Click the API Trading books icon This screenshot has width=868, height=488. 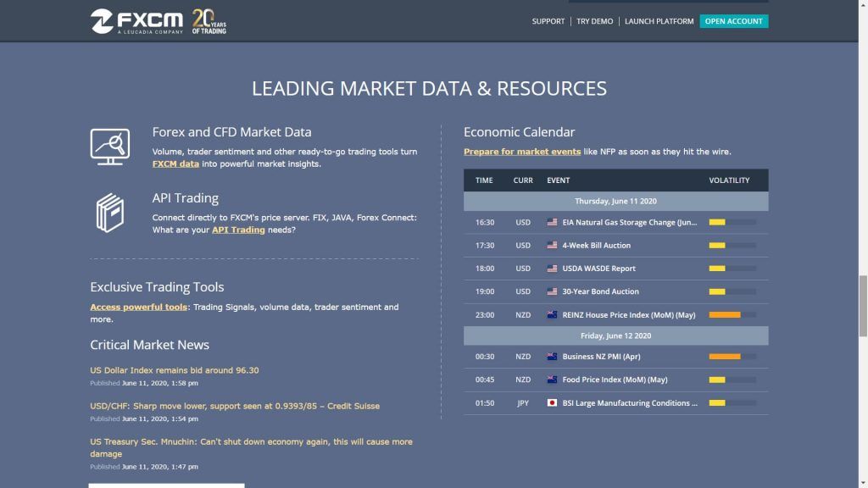pos(110,213)
